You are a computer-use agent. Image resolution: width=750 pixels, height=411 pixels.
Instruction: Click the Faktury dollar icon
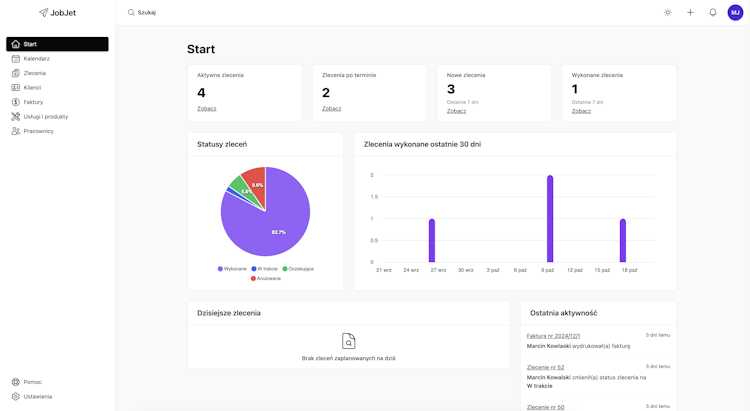click(x=16, y=102)
